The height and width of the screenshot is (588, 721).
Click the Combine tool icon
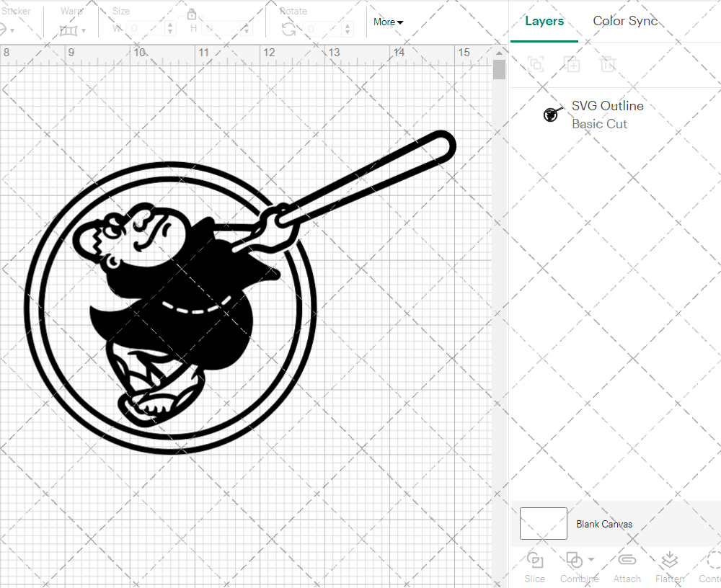tap(575, 561)
